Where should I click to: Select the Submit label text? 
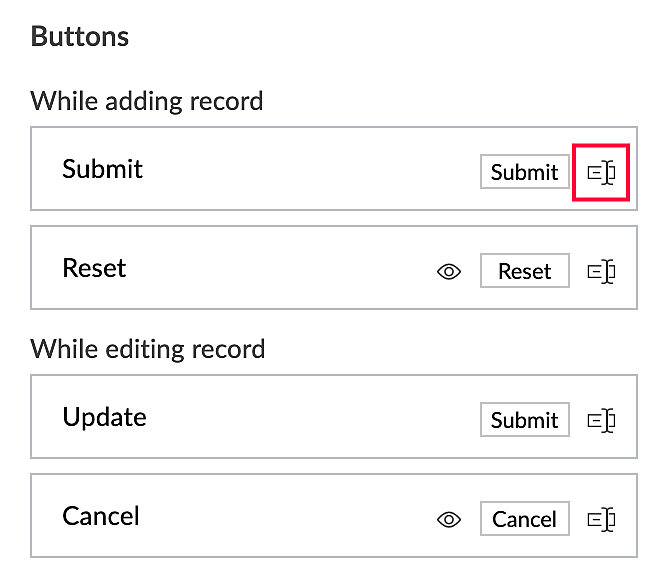pos(102,169)
